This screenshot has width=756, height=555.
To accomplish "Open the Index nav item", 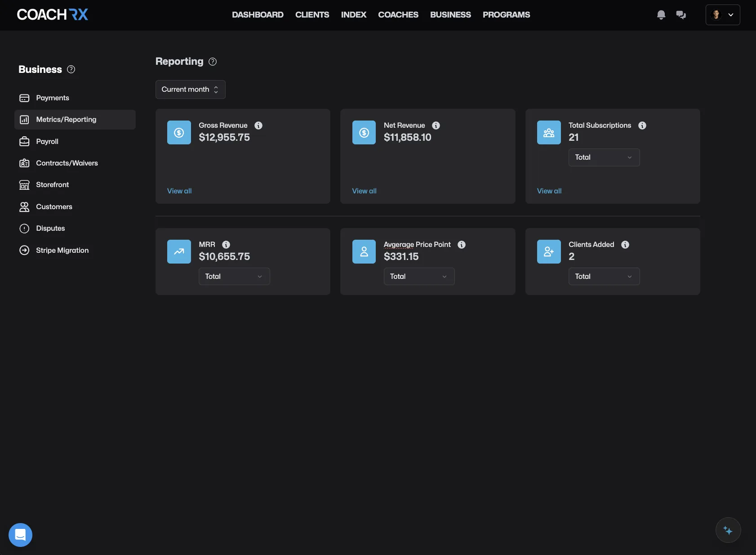I will click(x=353, y=15).
